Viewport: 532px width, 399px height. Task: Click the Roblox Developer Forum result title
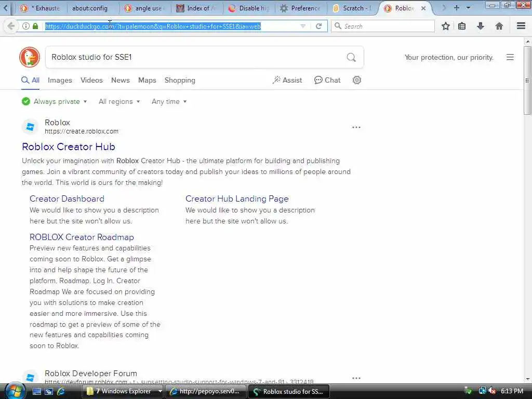click(x=91, y=373)
